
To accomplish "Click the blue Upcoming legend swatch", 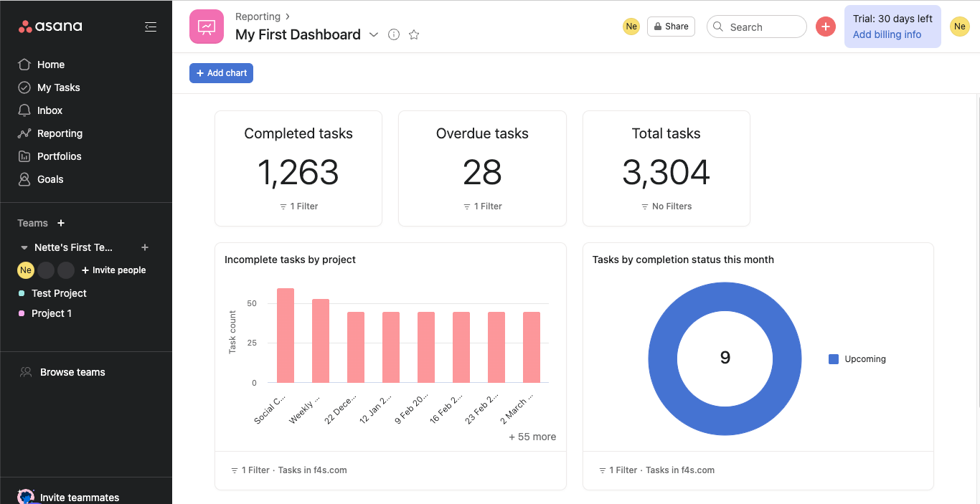I will [834, 359].
